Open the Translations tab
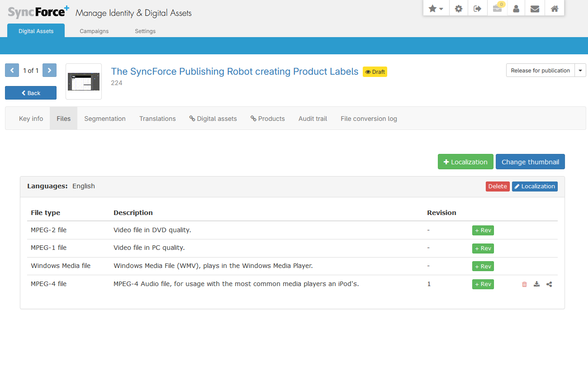Viewport: 588px width, 368px height. pyautogui.click(x=157, y=119)
